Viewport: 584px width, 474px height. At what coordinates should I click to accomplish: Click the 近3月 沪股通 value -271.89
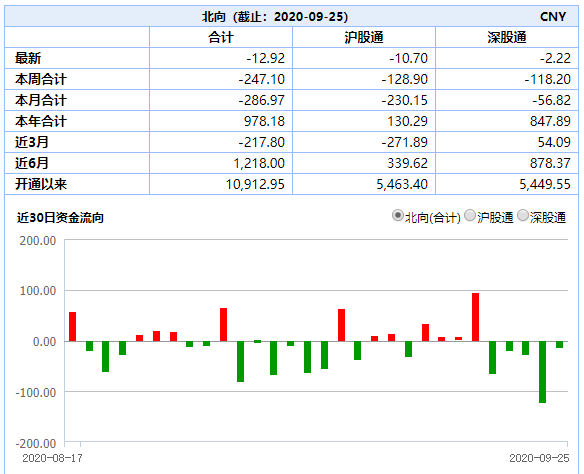(x=404, y=142)
